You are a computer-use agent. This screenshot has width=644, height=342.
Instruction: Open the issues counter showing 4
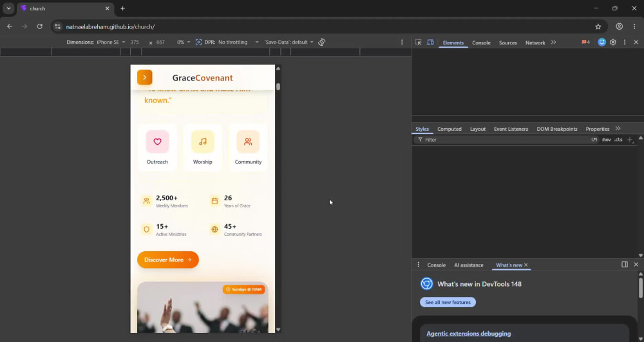coord(585,43)
